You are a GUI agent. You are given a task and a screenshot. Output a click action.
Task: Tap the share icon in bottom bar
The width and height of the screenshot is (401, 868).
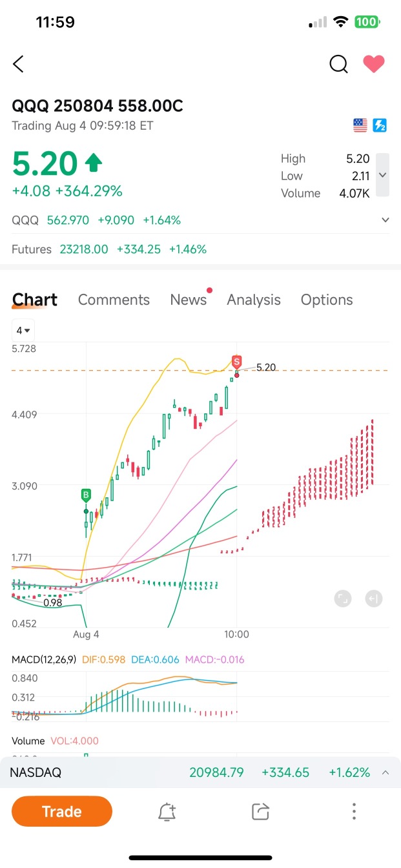260,812
